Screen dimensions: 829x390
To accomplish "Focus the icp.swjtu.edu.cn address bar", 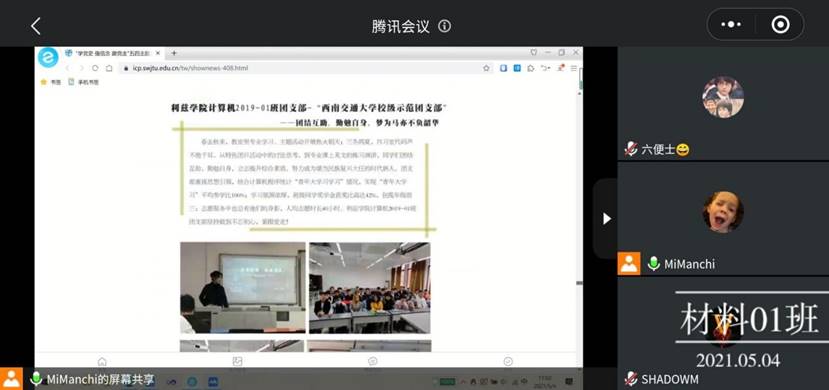I will pos(307,68).
